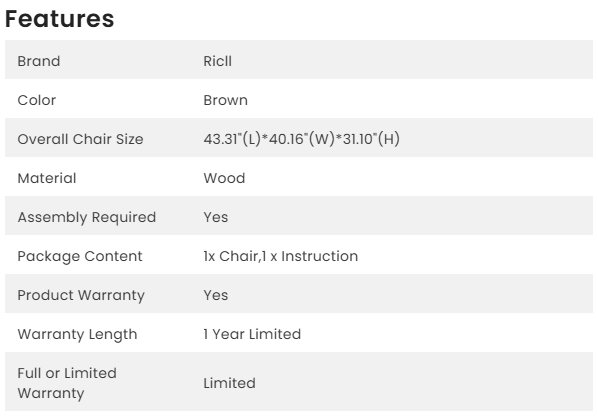
Task: Click the Brown color value
Action: coord(225,100)
